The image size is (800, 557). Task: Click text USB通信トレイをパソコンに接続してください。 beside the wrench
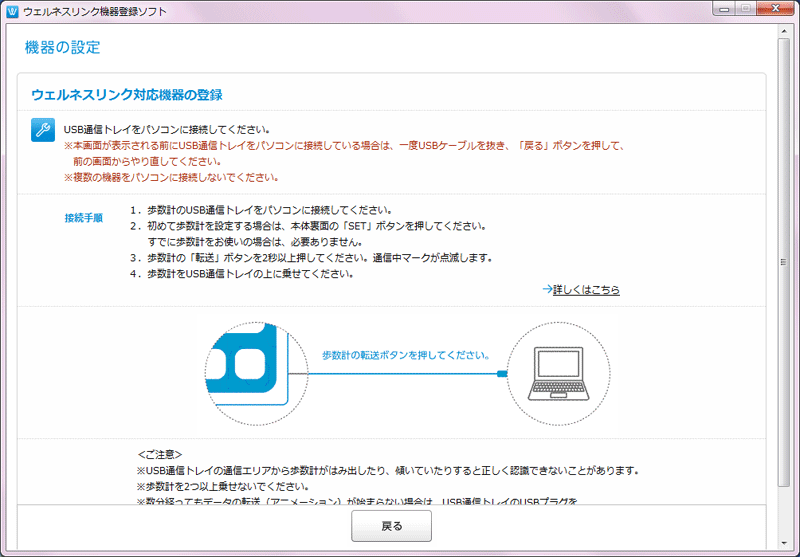(x=167, y=130)
